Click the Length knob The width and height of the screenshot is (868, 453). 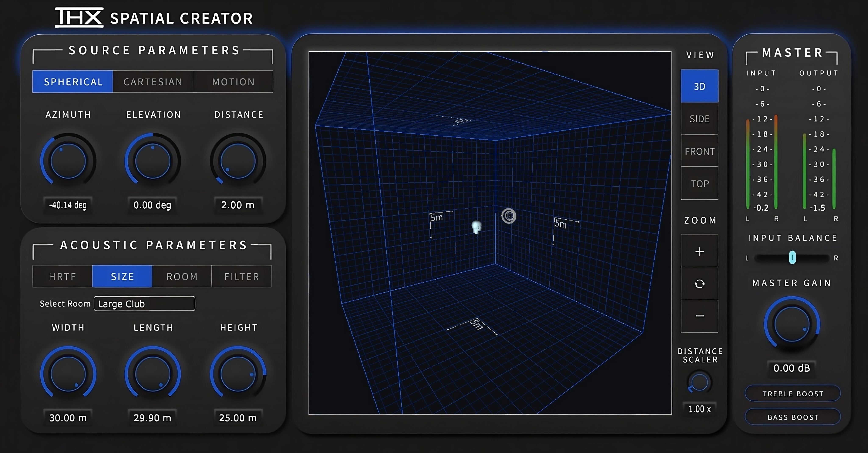(153, 374)
